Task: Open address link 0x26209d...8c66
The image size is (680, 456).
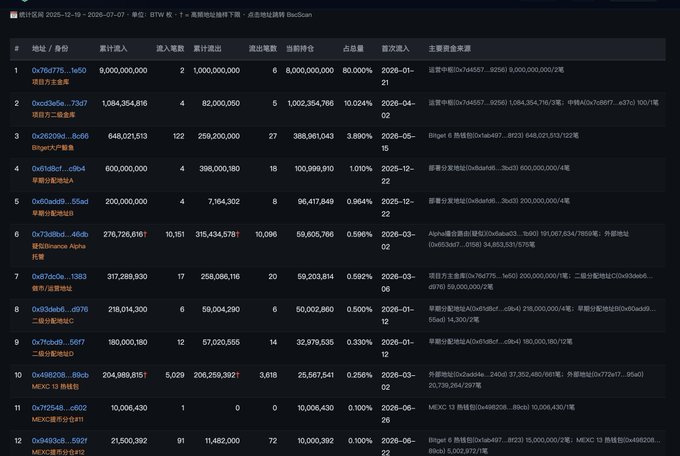Action: (60, 136)
